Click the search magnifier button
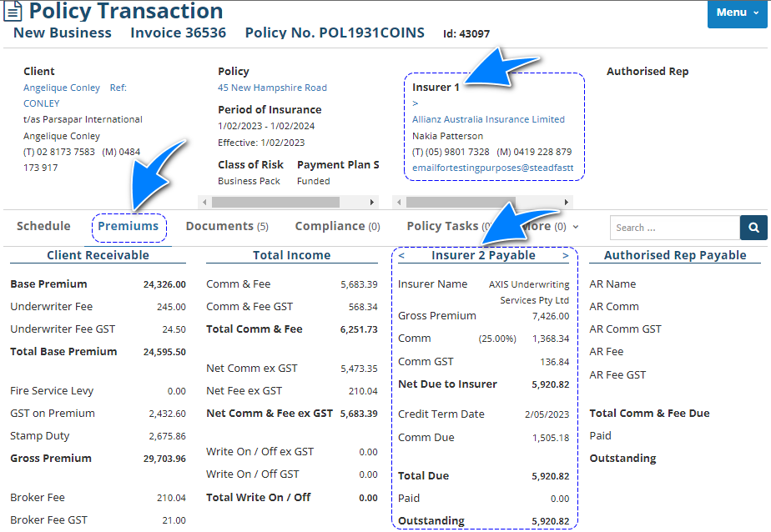Viewport: 771px width, 532px height. (x=753, y=228)
